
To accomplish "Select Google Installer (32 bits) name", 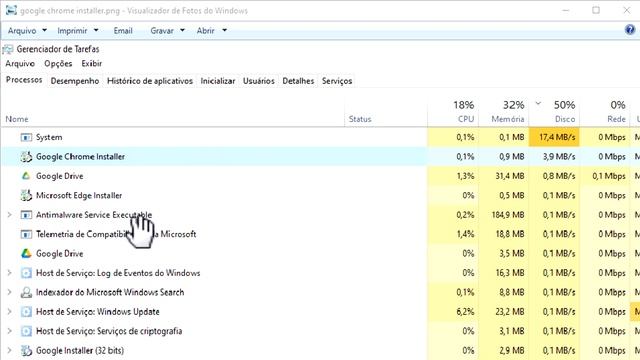I will click(80, 351).
